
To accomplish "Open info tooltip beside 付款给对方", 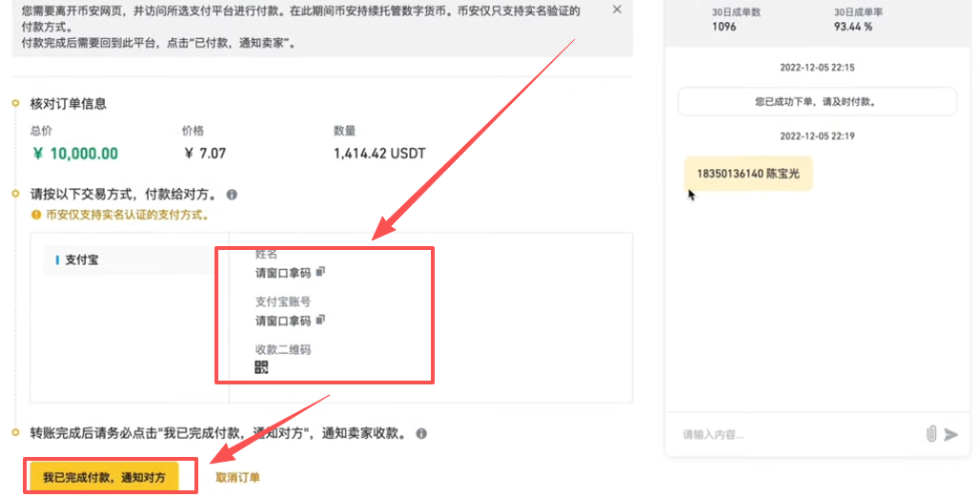I will pos(232,195).
